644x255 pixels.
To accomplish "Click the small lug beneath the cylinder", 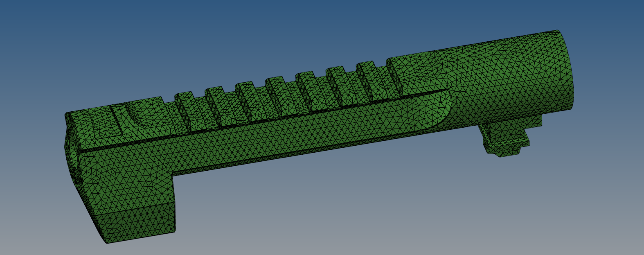I will (503, 139).
